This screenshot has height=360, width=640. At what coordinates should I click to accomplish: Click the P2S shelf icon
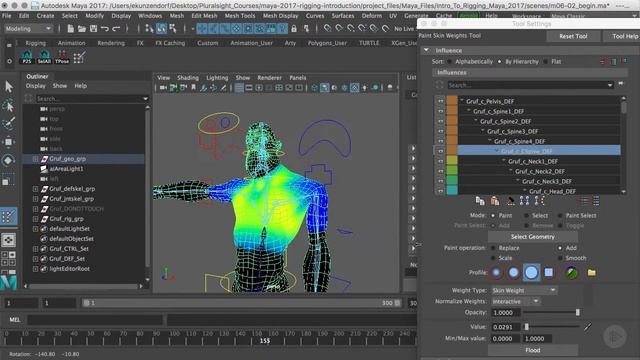pos(27,57)
